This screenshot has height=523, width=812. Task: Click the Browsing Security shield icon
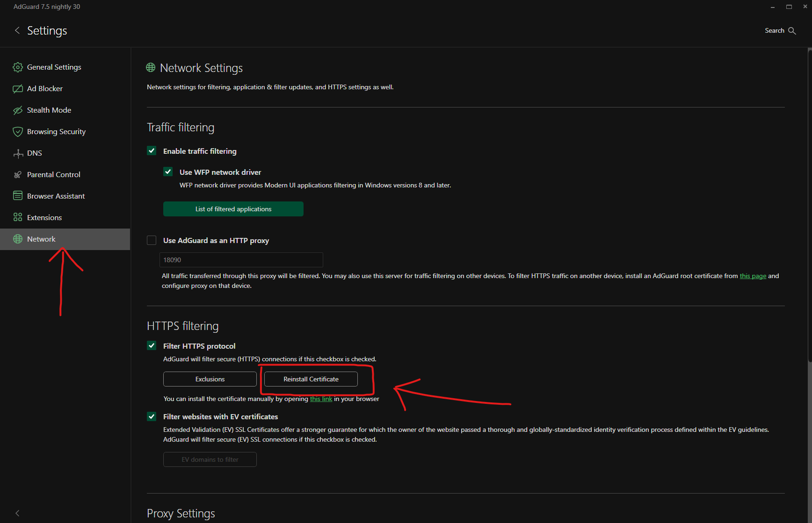coord(18,132)
